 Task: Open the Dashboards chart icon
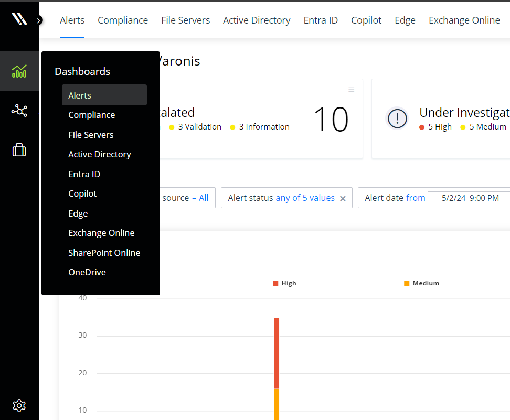click(19, 71)
